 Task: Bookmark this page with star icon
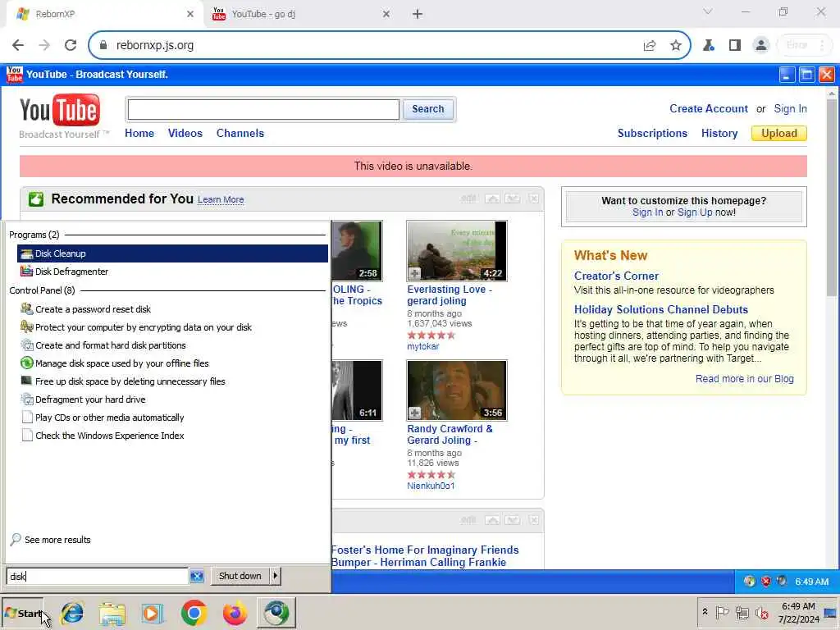pyautogui.click(x=676, y=46)
